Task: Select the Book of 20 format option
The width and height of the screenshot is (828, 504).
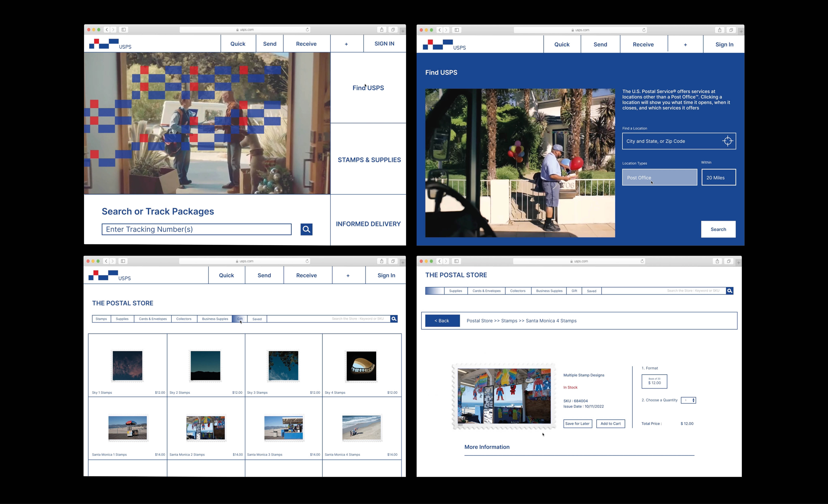Action: click(x=654, y=381)
